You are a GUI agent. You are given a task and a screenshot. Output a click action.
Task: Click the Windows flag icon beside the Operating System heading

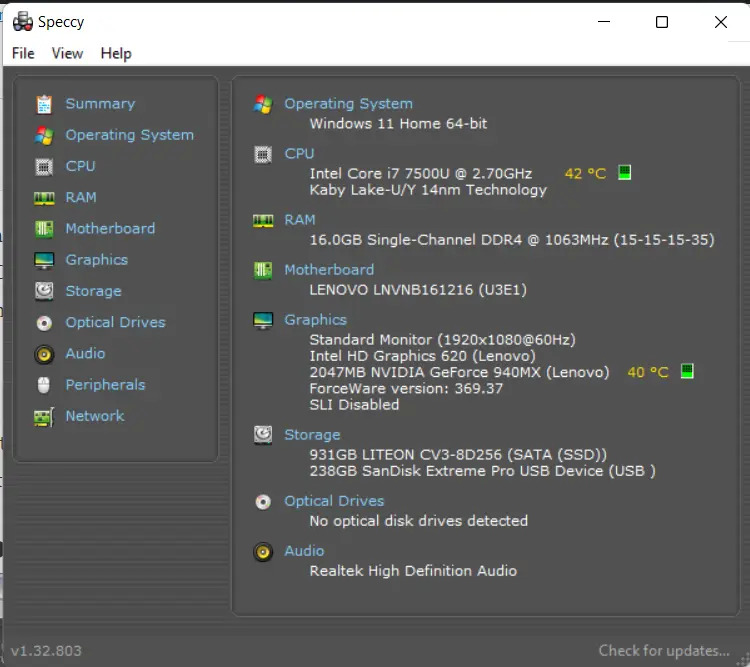tap(263, 104)
